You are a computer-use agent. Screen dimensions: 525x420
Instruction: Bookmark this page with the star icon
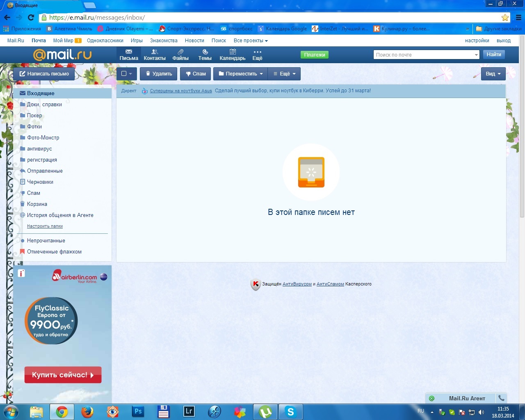click(x=505, y=18)
